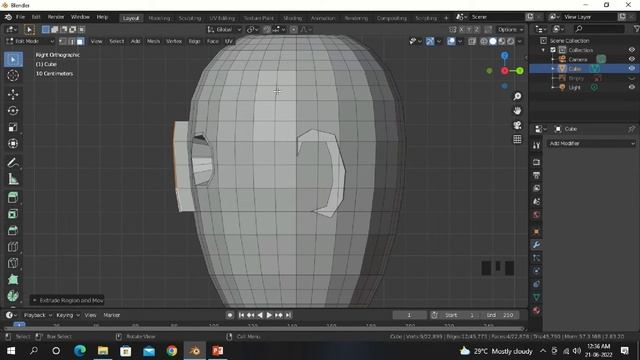Select the Measure tool
The width and height of the screenshot is (640, 360).
(x=13, y=179)
